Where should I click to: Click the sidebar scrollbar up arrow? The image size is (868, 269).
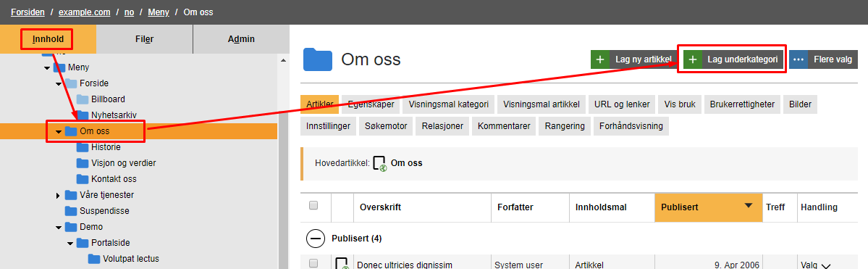pos(284,60)
